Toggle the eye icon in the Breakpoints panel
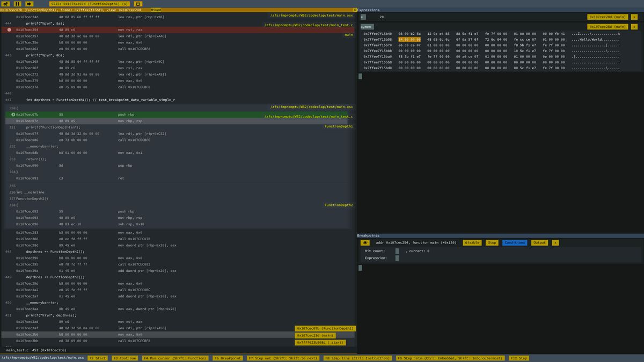 click(365, 242)
